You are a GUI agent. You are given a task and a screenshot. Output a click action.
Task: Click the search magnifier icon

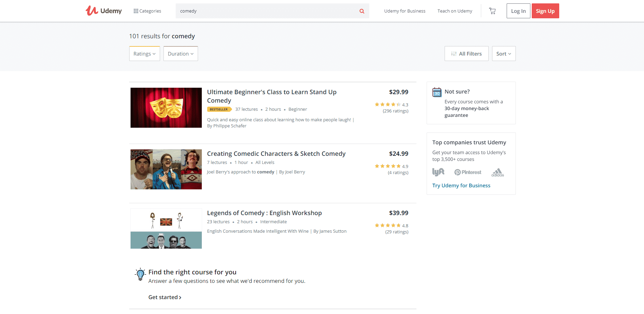tap(362, 11)
